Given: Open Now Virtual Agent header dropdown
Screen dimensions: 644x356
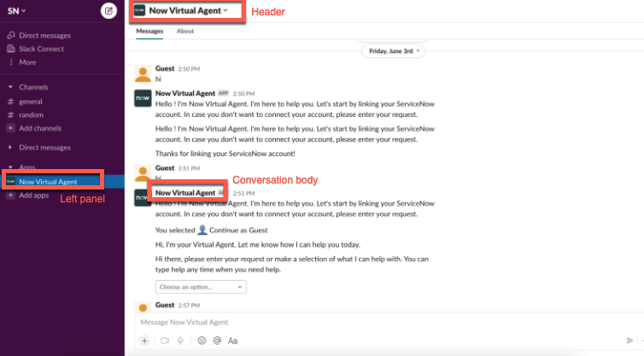Looking at the screenshot, I should pyautogui.click(x=188, y=11).
